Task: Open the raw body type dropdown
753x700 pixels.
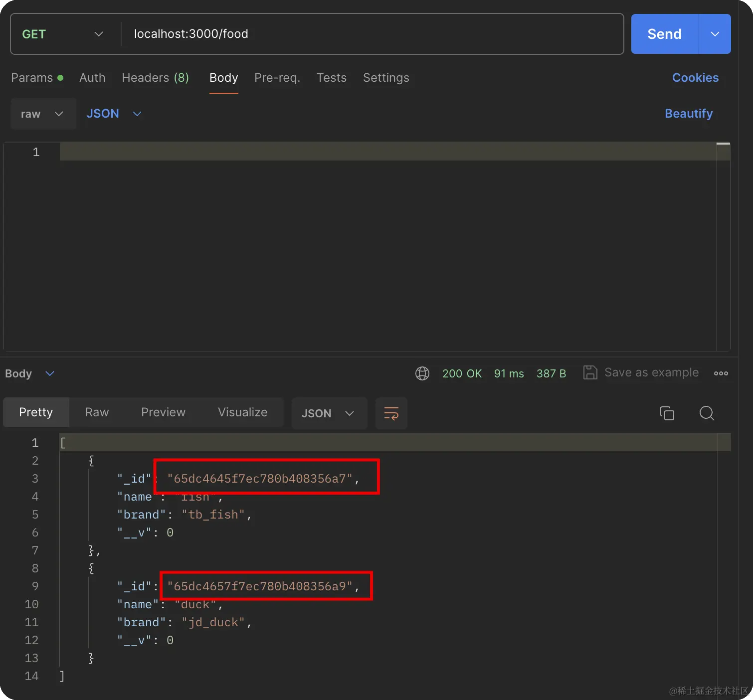Action: point(43,114)
